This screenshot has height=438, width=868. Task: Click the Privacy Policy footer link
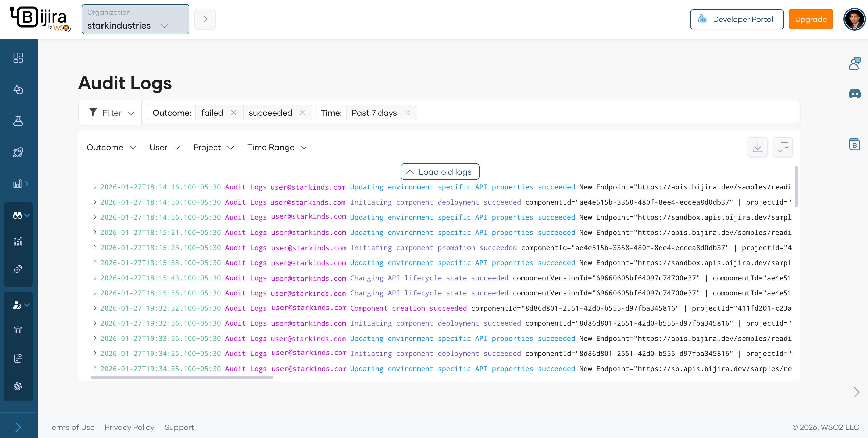[129, 427]
